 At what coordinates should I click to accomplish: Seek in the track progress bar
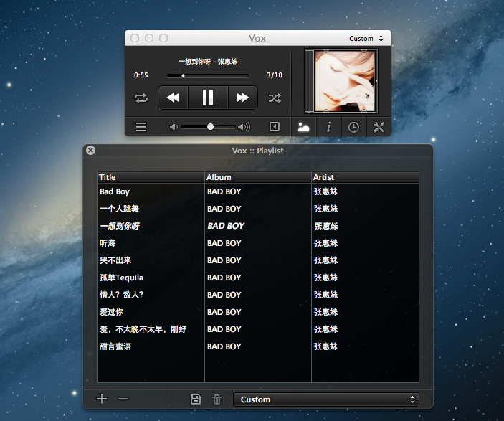[x=208, y=75]
